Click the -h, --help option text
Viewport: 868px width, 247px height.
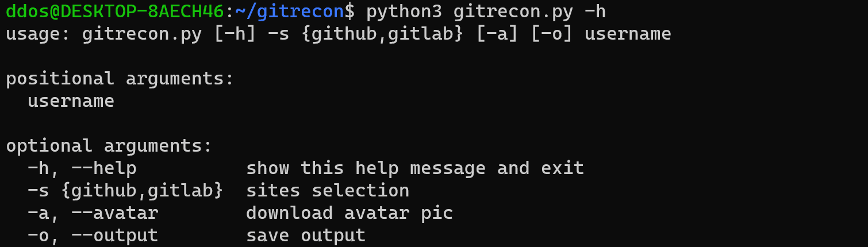(82, 168)
